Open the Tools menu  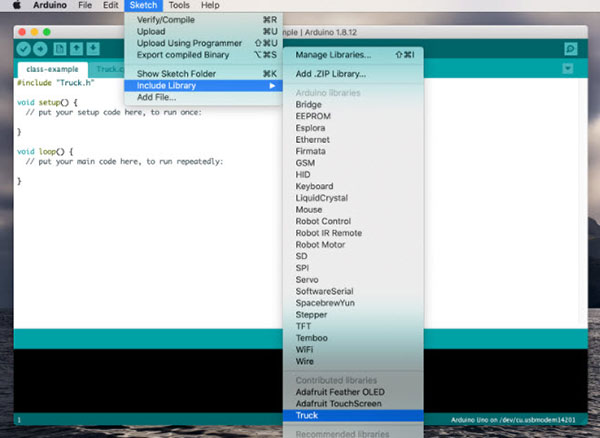point(178,6)
